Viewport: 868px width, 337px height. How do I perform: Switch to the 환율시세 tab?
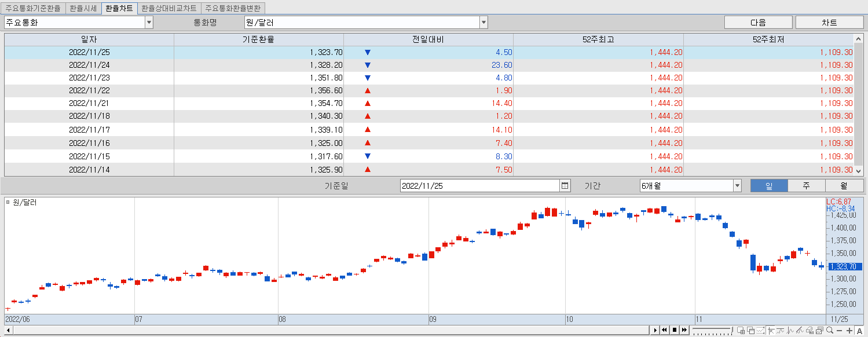coord(83,9)
